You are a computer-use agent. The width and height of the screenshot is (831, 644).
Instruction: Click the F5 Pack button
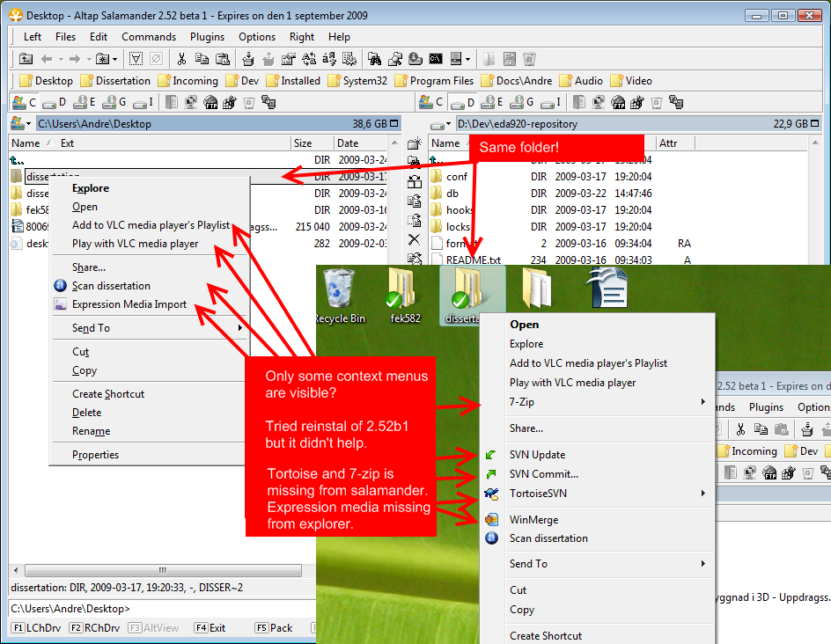pyautogui.click(x=275, y=627)
